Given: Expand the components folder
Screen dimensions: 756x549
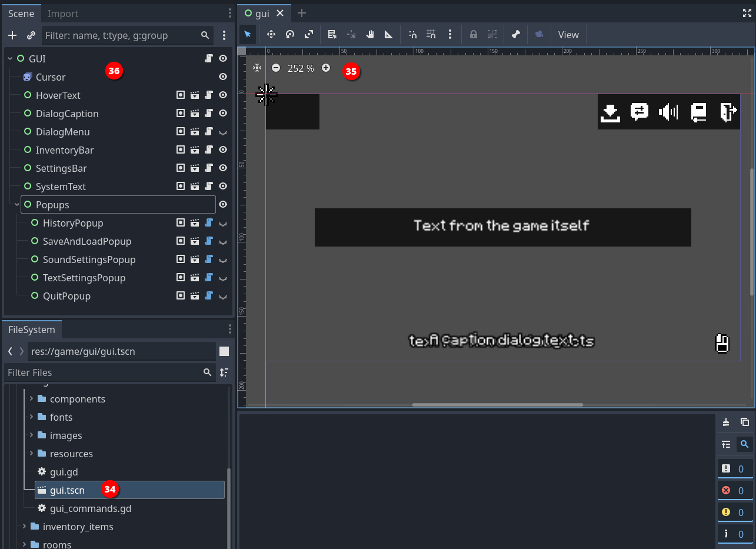Looking at the screenshot, I should 31,399.
